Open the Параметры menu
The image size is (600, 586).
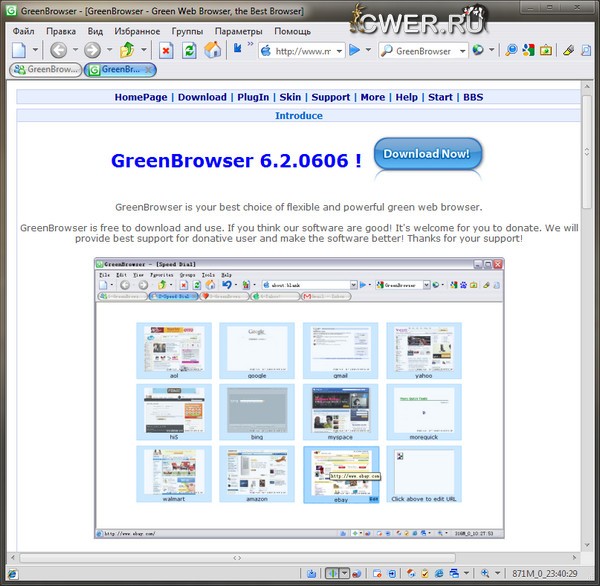pyautogui.click(x=238, y=31)
